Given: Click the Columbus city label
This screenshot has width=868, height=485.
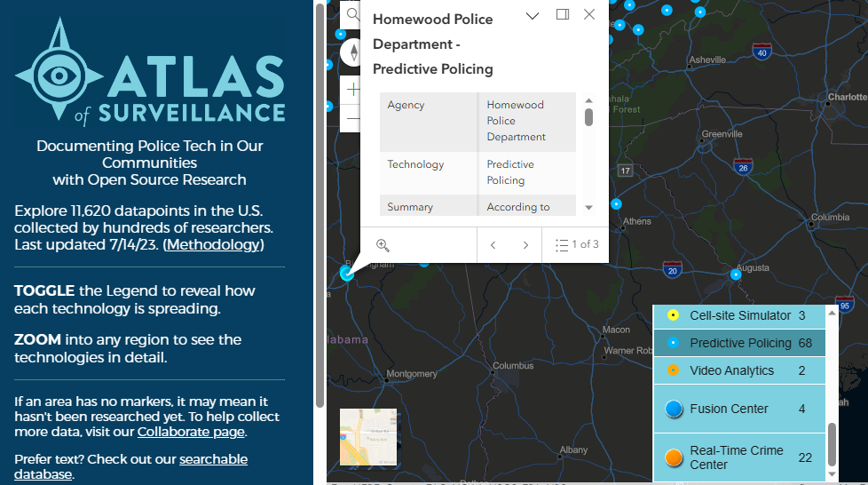Looking at the screenshot, I should [513, 366].
